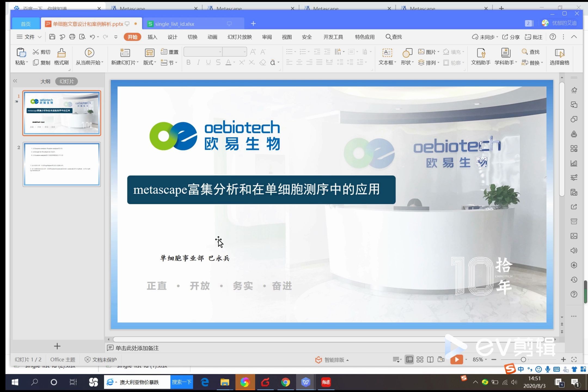
Task: Click Find (查找) magnifier in ribbon
Action: pyautogui.click(x=531, y=52)
